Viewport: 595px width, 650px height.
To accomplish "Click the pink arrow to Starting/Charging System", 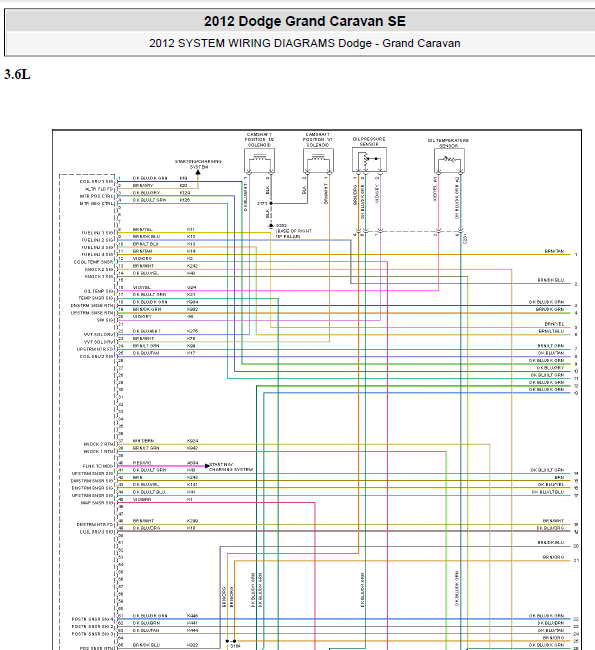I will pos(207,466).
